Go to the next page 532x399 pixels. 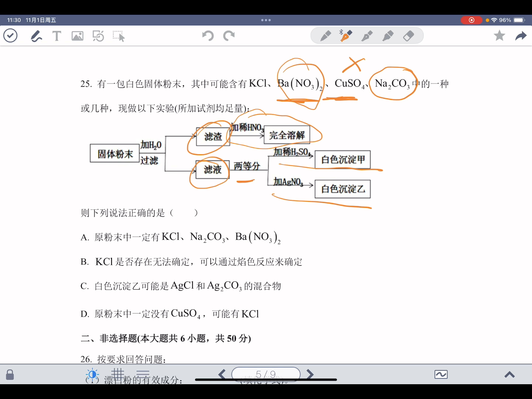(x=310, y=374)
